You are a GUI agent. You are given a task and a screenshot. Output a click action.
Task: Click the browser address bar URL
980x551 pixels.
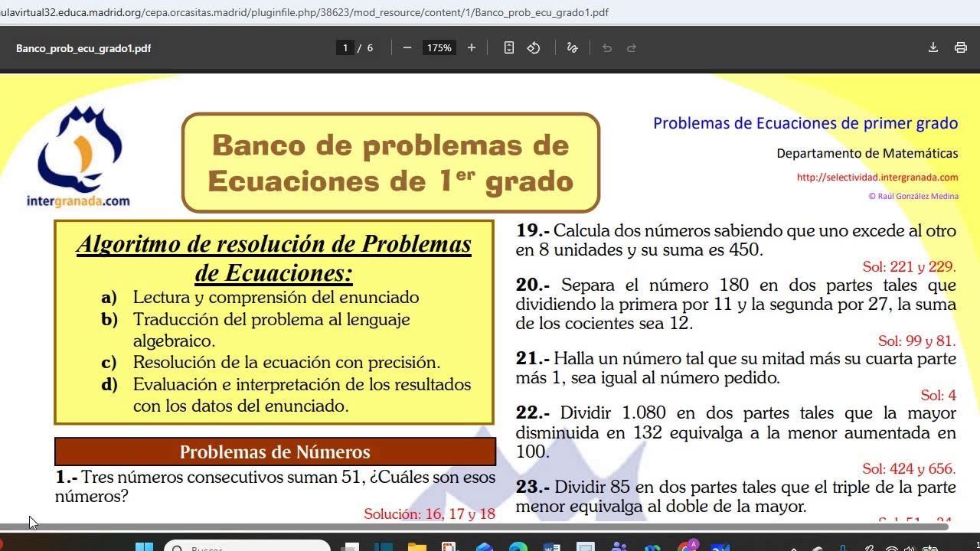pyautogui.click(x=305, y=12)
